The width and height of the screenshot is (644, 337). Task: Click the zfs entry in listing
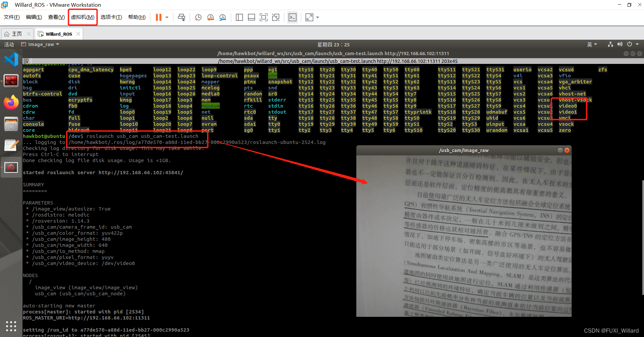pyautogui.click(x=603, y=70)
